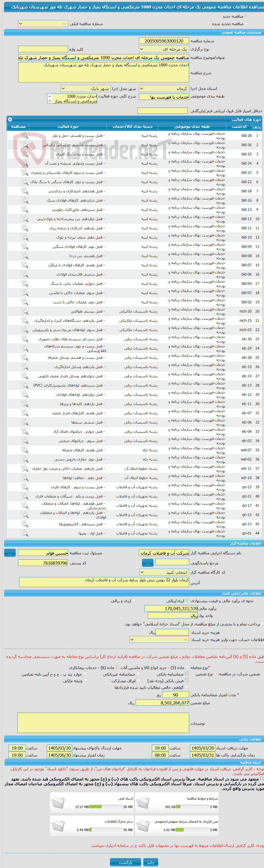Open the کد کارگاه مناقصه گزار dropdown
The height and width of the screenshot is (868, 264).
pyautogui.click(x=164, y=572)
